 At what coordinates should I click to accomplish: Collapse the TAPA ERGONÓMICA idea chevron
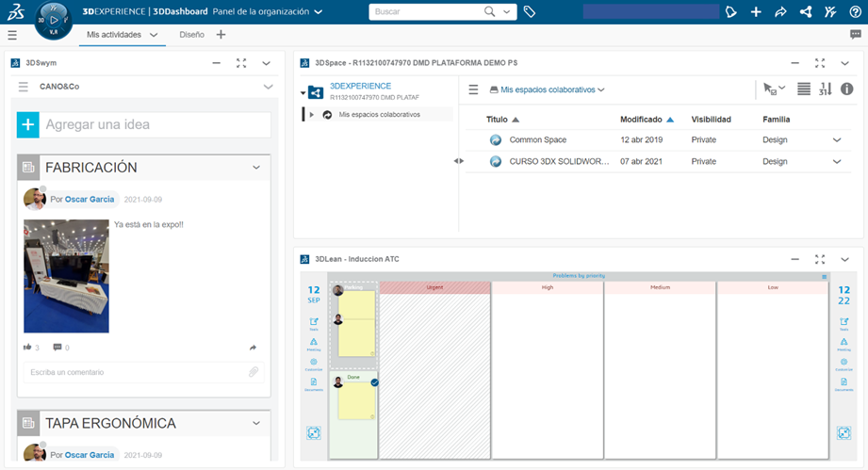[x=256, y=423]
